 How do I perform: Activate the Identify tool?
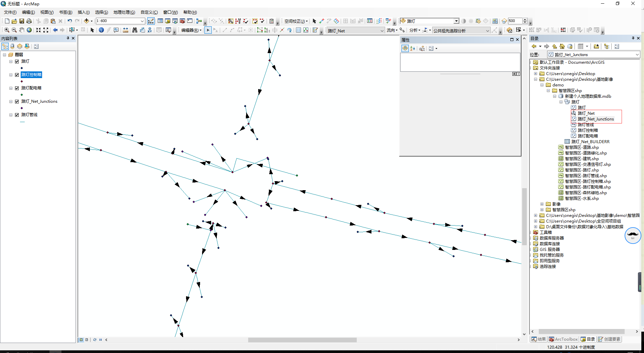[x=101, y=30]
